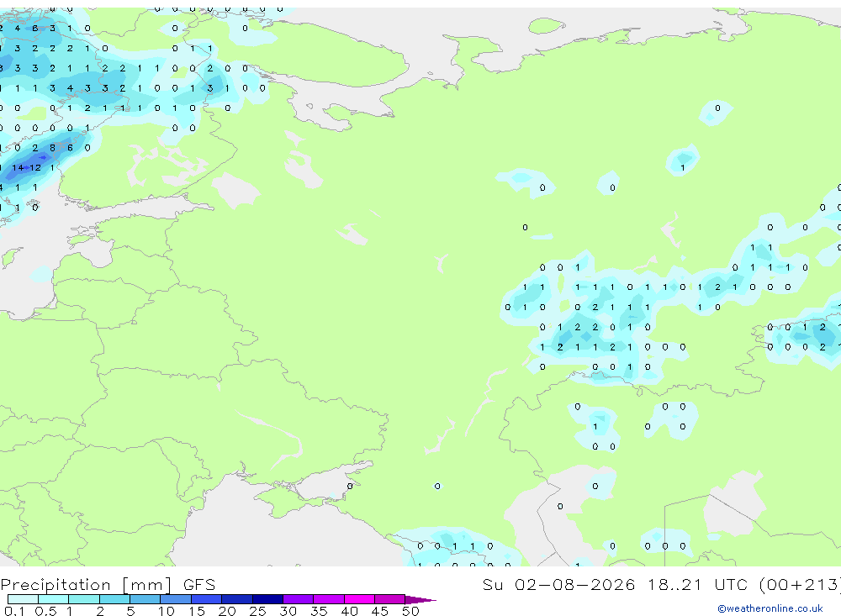This screenshot has height=616, width=841.
Task: Click the 20 to 25 legend color box
Action: (x=237, y=599)
